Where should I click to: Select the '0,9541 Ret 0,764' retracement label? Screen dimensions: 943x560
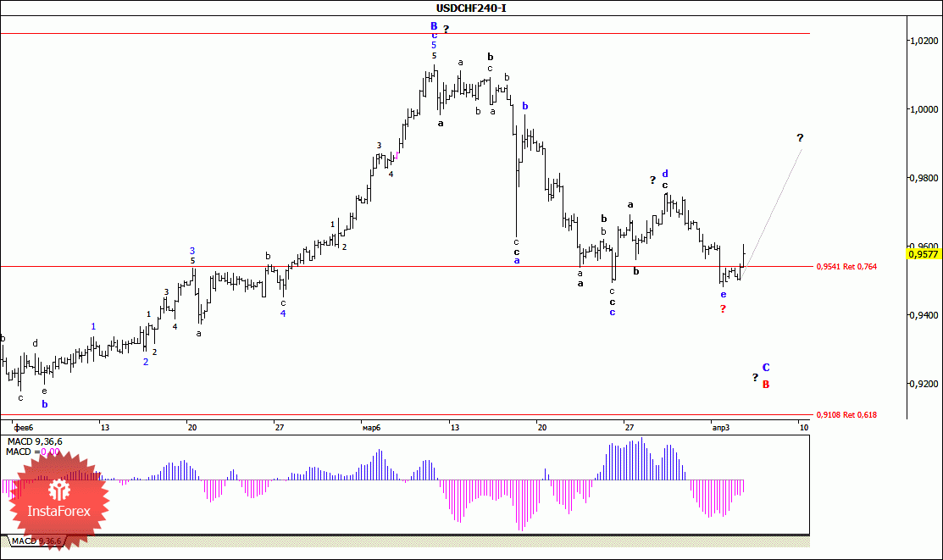[846, 267]
